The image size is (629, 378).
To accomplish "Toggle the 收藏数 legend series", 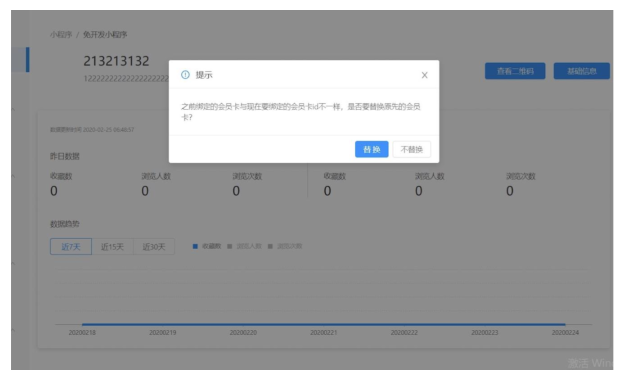I will [x=207, y=246].
